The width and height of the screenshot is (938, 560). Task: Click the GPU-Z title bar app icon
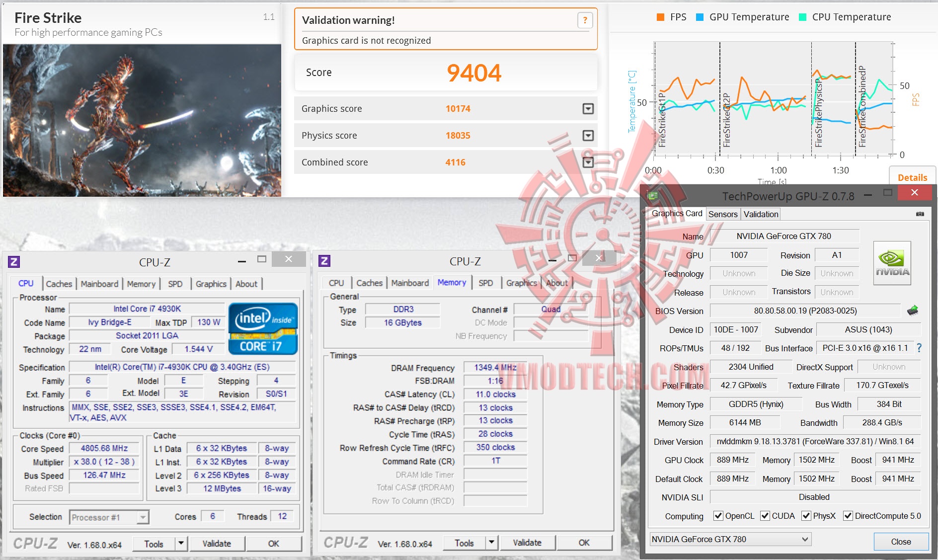pos(652,196)
